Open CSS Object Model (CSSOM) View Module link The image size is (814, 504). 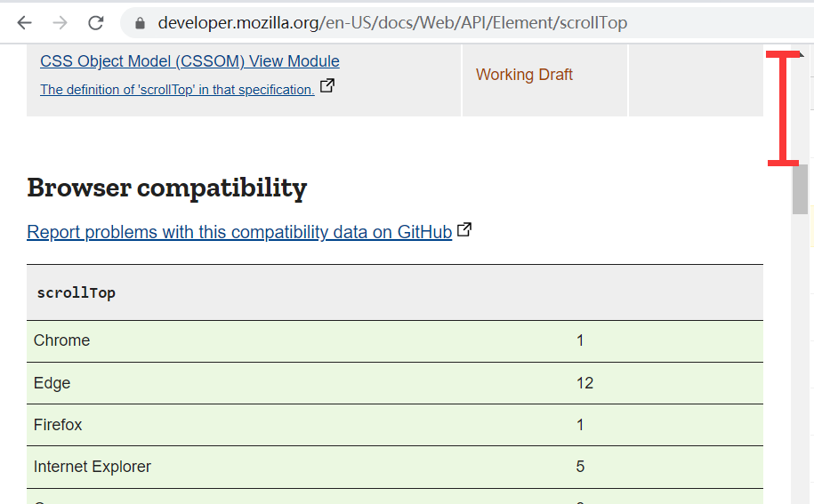189,61
